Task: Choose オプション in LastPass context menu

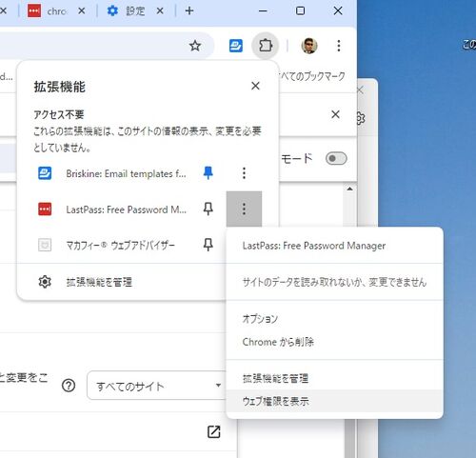Action: [x=334, y=319]
